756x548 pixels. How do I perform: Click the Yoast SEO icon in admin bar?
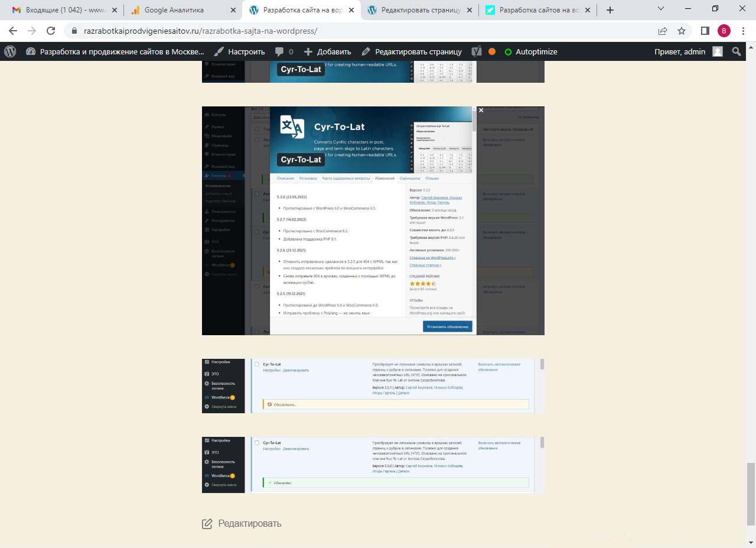tap(477, 51)
